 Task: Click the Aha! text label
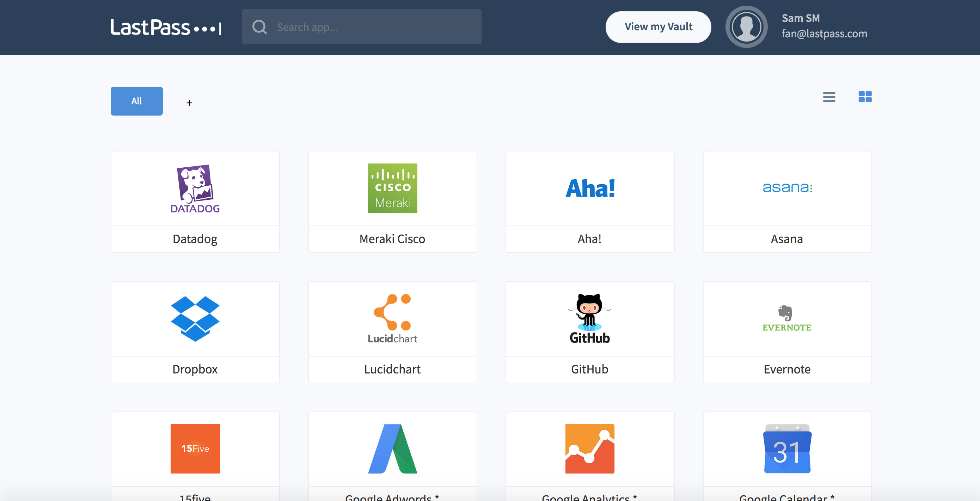point(590,239)
